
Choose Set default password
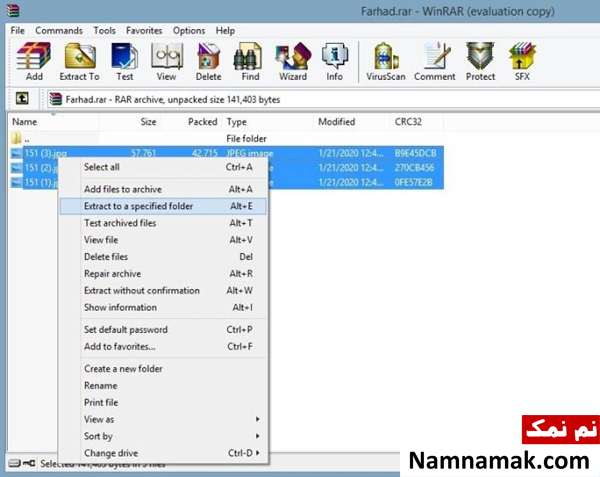(x=163, y=329)
